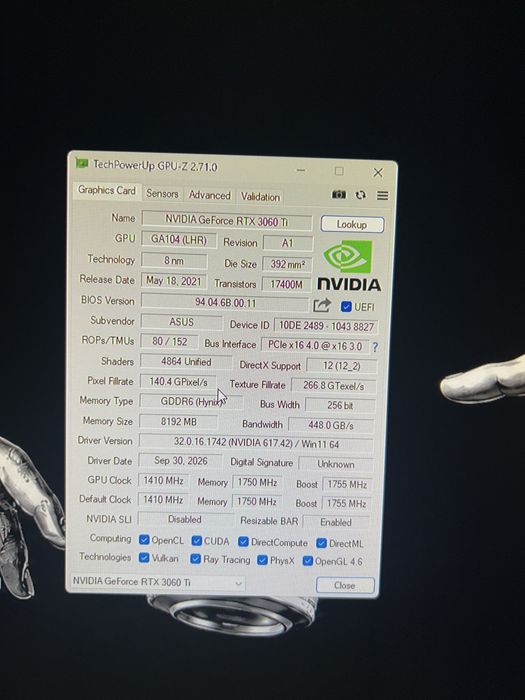The width and height of the screenshot is (525, 700).
Task: Click the Die Size field 392 mm²
Action: 287,264
